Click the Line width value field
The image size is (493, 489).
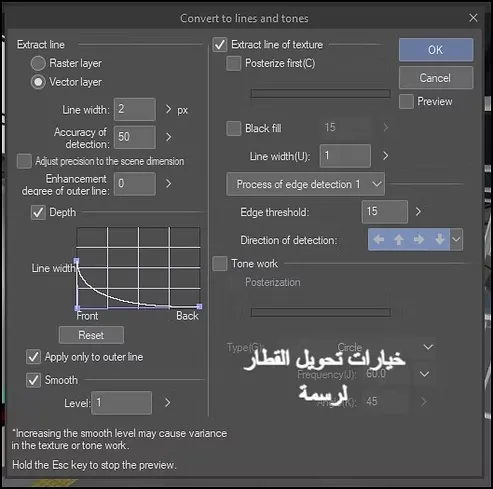tap(135, 109)
